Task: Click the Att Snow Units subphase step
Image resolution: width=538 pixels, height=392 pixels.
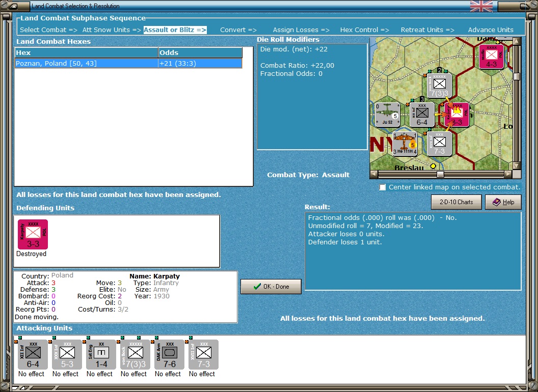Action: (112, 30)
